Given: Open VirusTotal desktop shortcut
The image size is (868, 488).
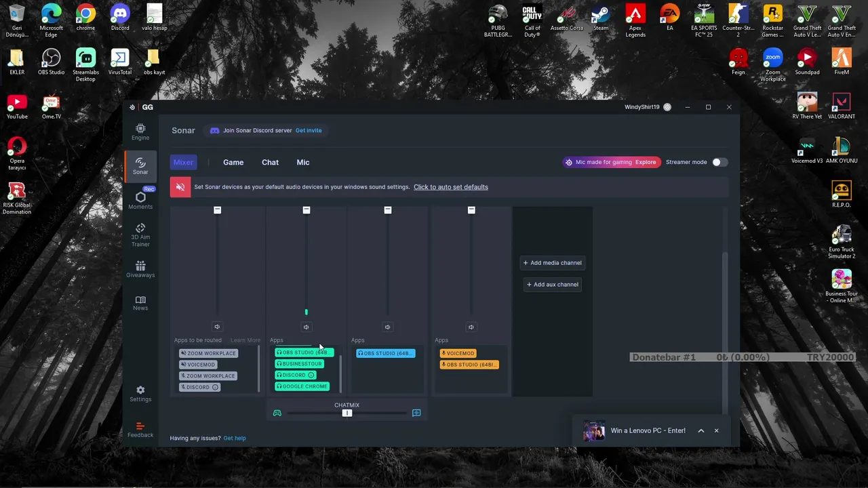Looking at the screenshot, I should tap(120, 62).
